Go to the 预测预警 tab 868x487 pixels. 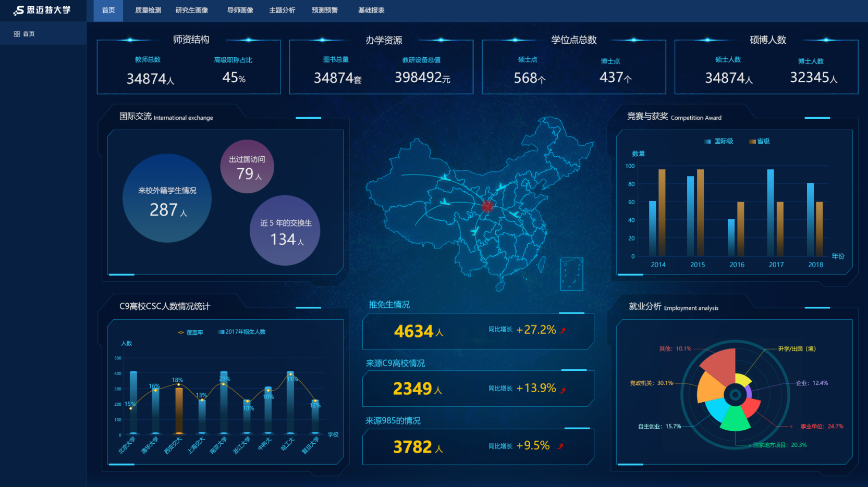pos(324,10)
